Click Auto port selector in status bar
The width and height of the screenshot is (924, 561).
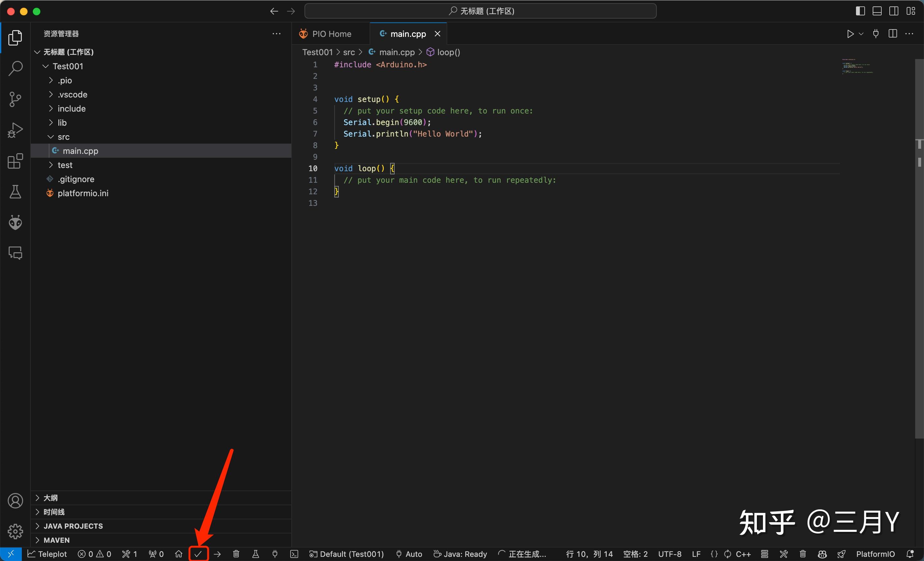pos(408,554)
